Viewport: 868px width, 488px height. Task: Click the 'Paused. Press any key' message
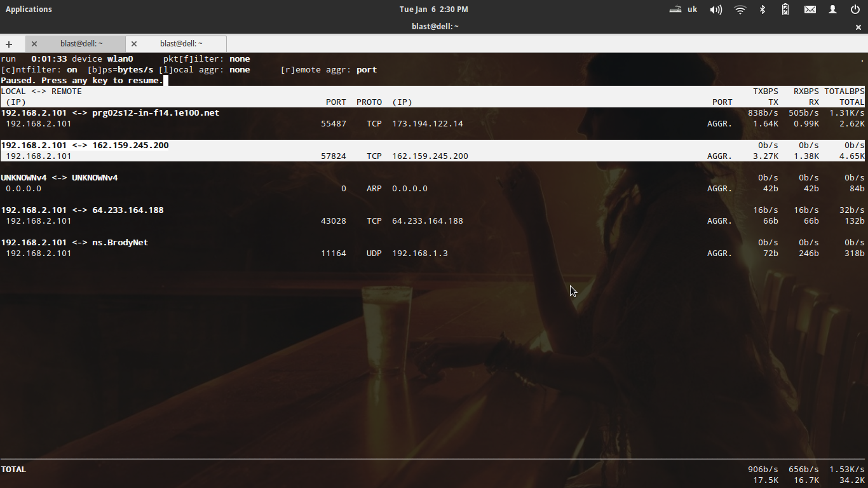81,81
